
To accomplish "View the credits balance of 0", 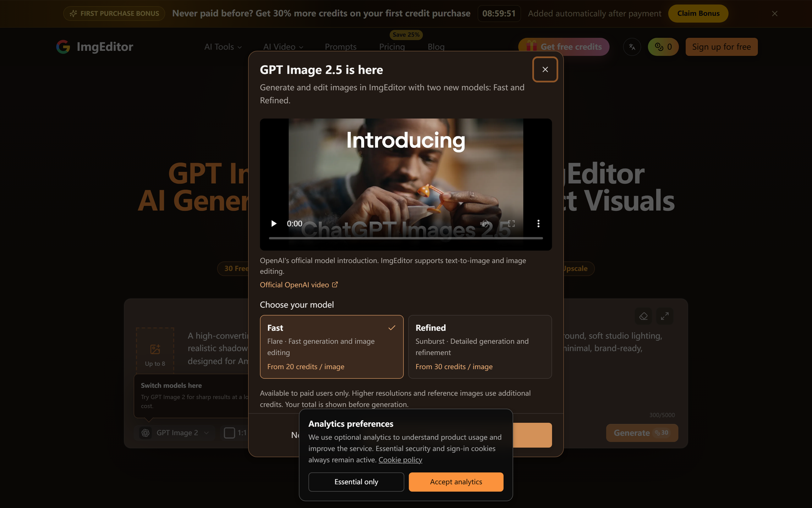I will [x=663, y=47].
